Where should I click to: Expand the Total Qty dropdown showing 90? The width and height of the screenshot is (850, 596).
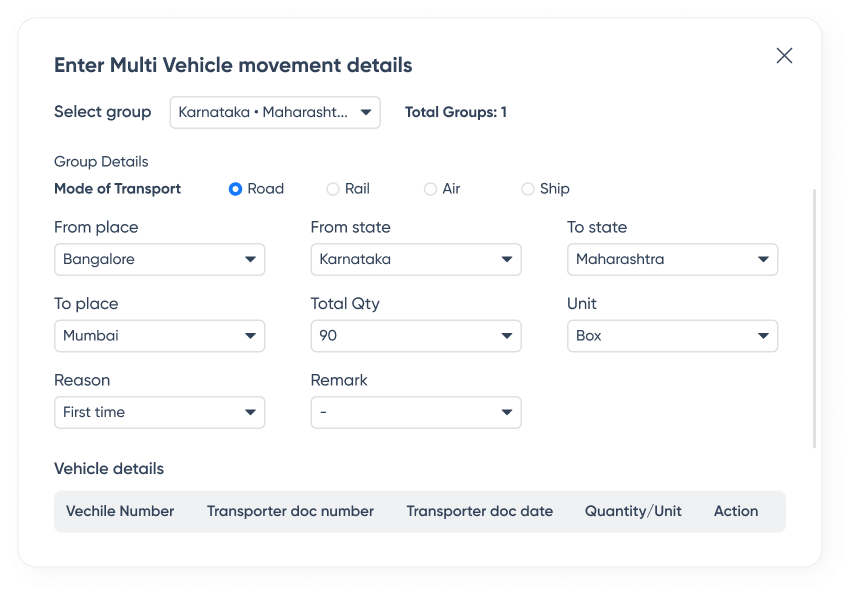(x=415, y=336)
